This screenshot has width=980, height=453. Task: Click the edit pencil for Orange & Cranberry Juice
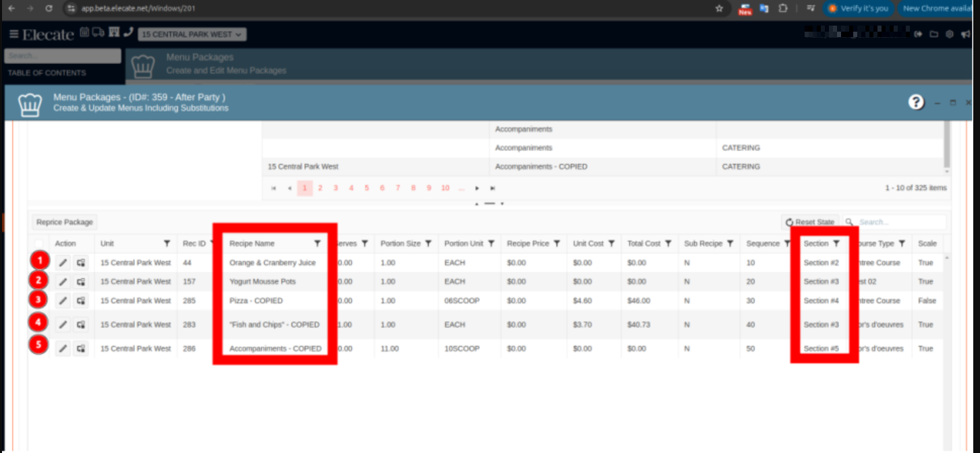(x=63, y=263)
